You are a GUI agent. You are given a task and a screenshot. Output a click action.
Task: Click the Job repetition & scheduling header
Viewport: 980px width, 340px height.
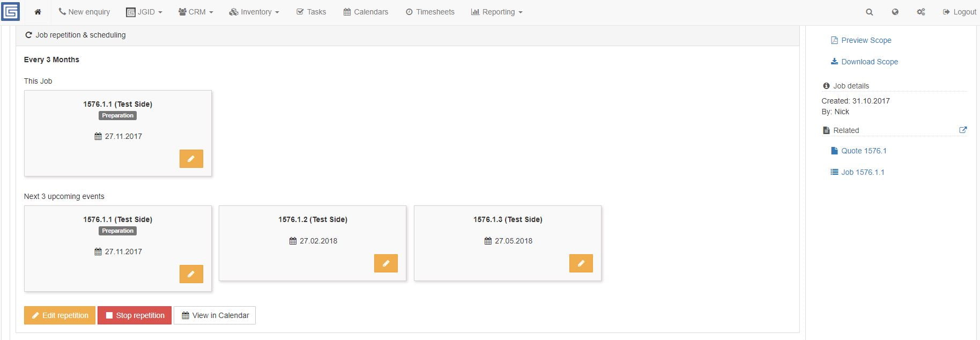80,35
